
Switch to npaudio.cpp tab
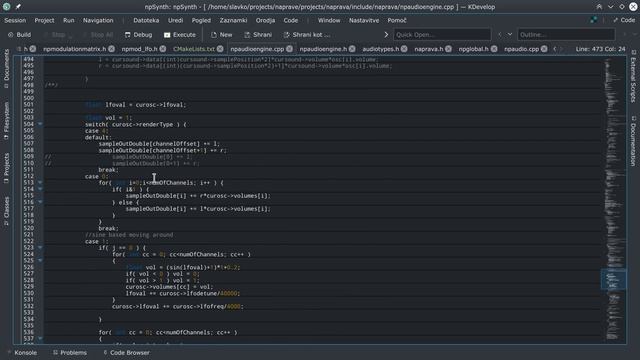click(521, 49)
